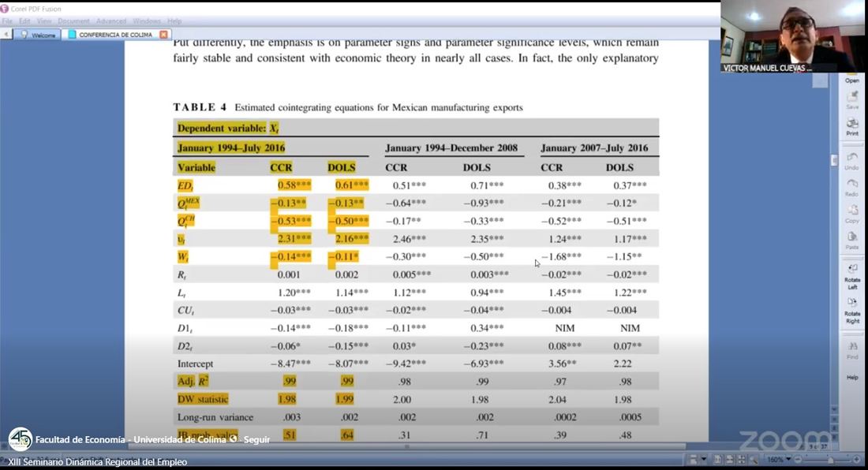Click the Copy icon in sidebar
Viewport: 868px width, 470px height.
tap(852, 213)
